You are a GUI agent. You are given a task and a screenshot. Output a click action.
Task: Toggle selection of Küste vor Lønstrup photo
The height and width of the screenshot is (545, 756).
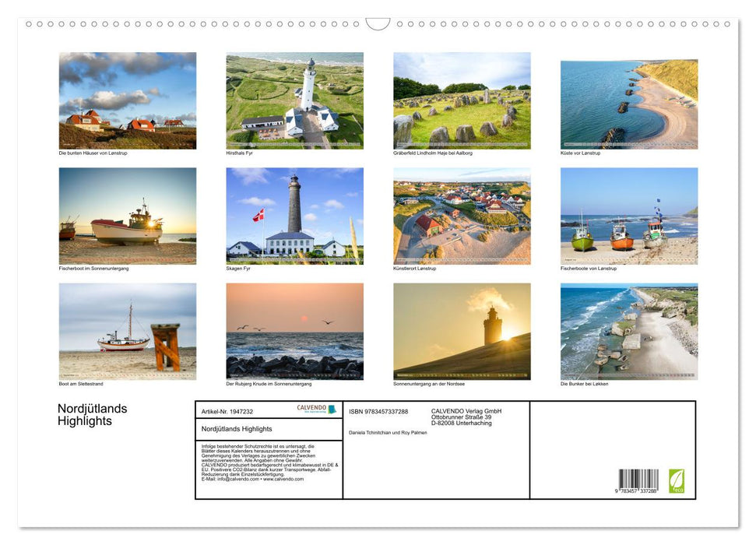pyautogui.click(x=629, y=100)
